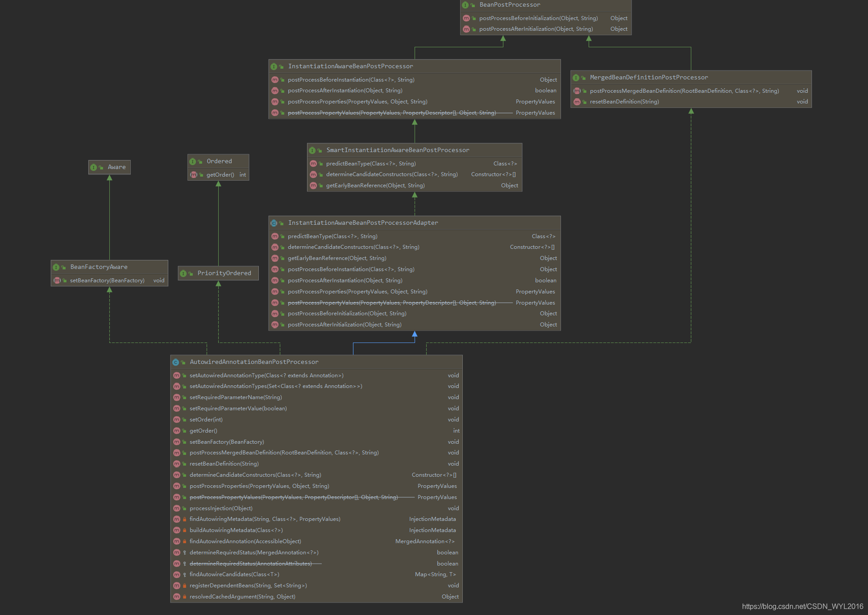Click the Map<String, T> return type
868x615 pixels.
436,574
